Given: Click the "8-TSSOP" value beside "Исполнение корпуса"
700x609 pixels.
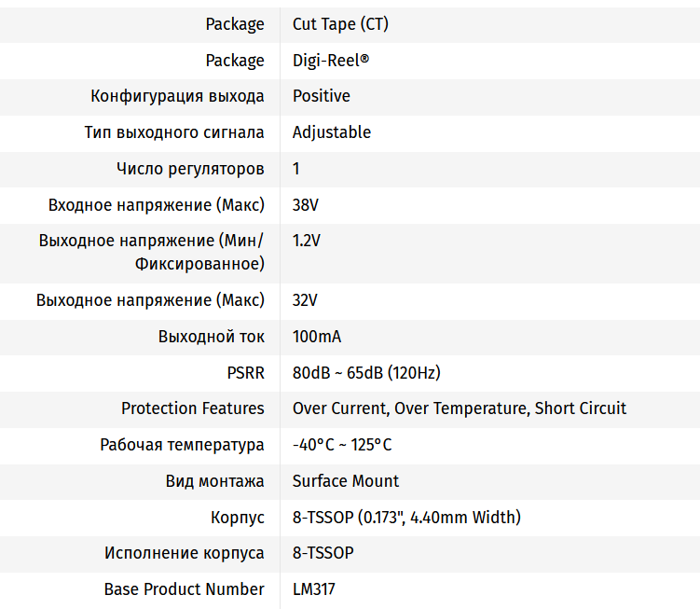Looking at the screenshot, I should click(323, 553).
